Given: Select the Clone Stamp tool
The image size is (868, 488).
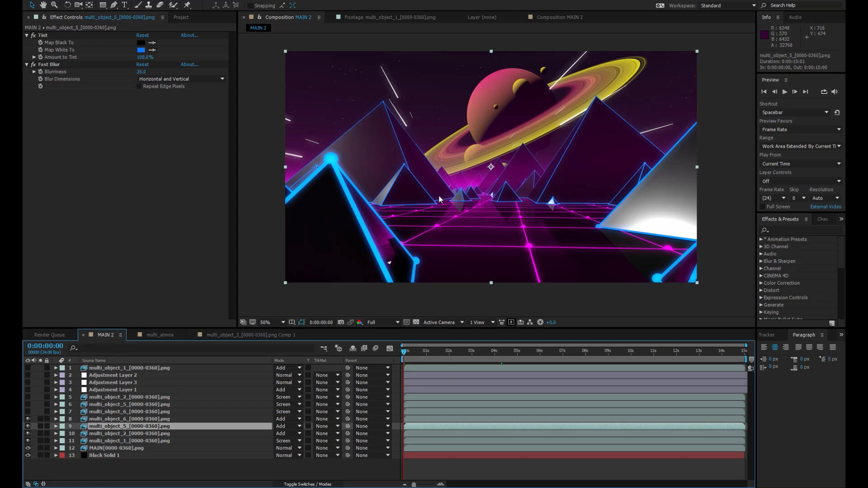Looking at the screenshot, I should 148,5.
